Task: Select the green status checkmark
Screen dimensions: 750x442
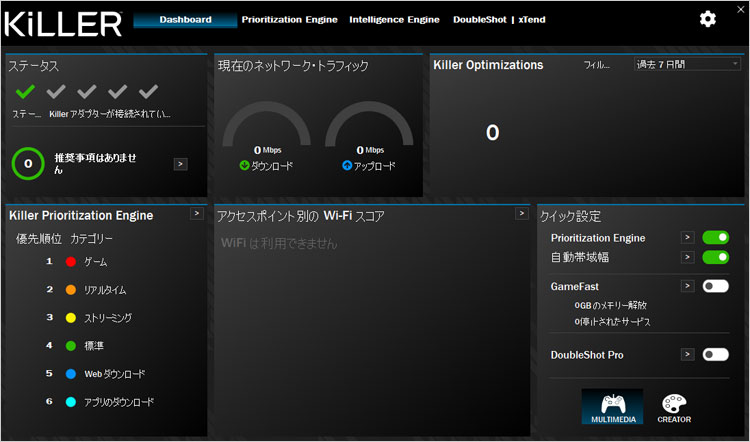Action: pos(25,91)
